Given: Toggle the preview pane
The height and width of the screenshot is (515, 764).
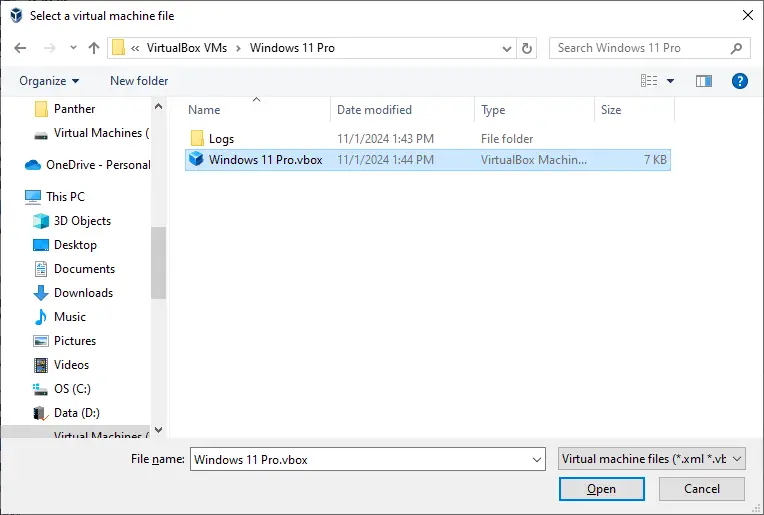Looking at the screenshot, I should [704, 81].
